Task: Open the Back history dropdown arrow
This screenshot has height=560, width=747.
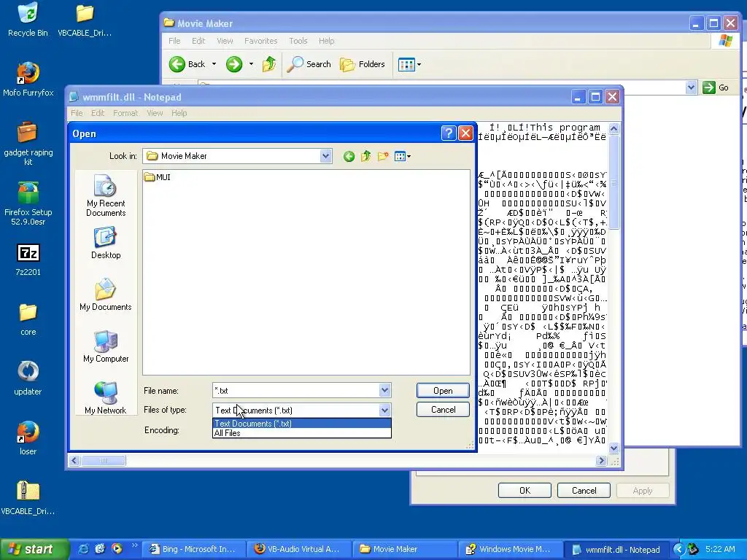Action: pyautogui.click(x=214, y=64)
